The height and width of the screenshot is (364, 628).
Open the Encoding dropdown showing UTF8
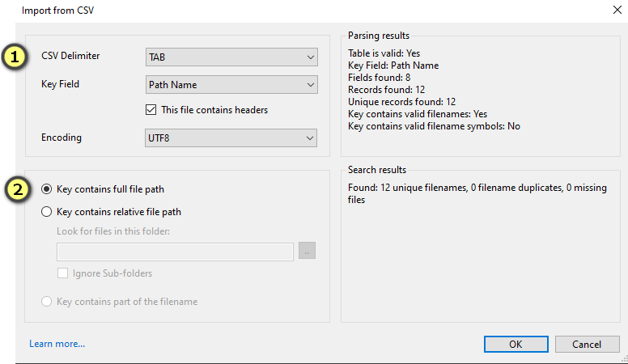[231, 138]
